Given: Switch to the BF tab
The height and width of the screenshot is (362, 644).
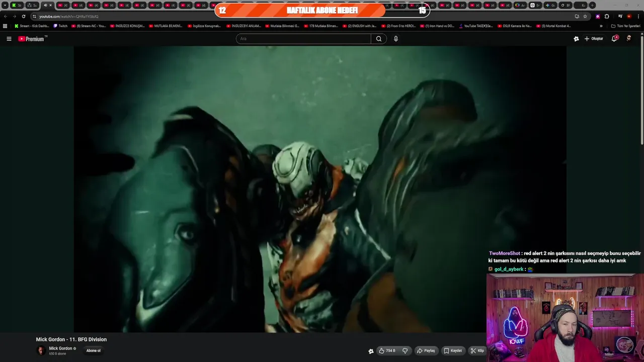Looking at the screenshot, I should 566,5.
